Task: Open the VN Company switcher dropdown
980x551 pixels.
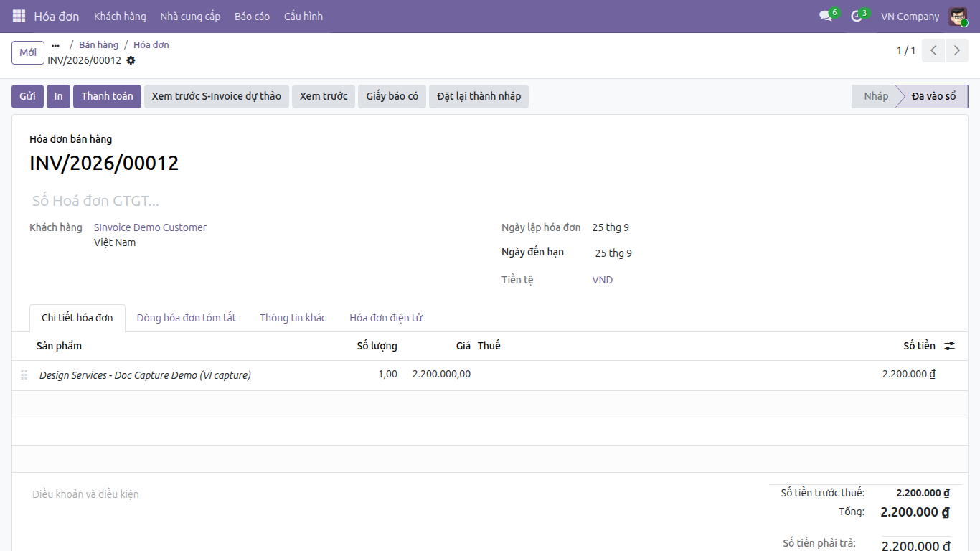Action: 910,16
